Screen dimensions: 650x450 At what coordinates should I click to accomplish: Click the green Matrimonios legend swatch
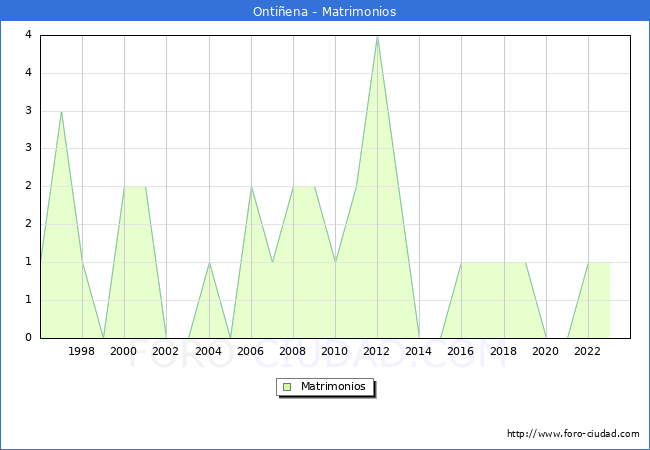point(287,387)
